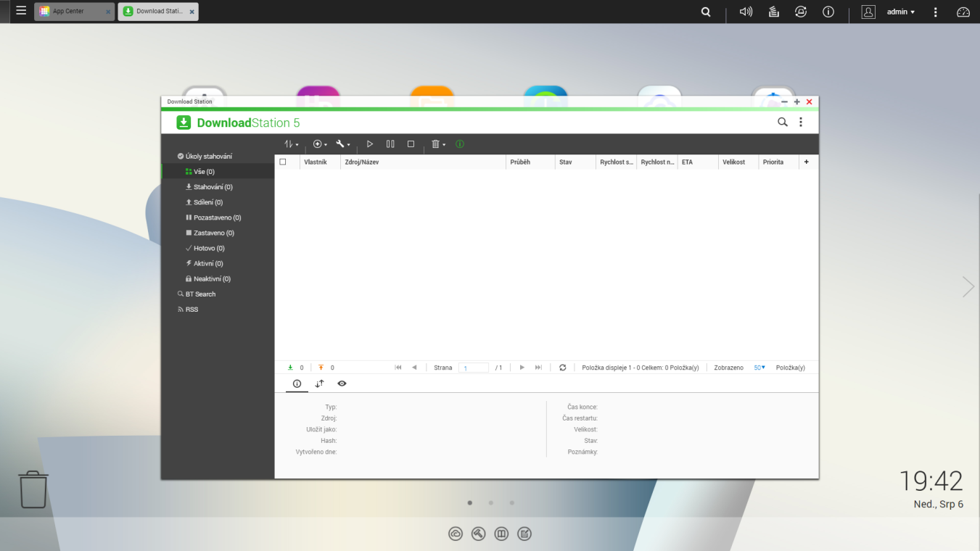
Task: Show Zastaveno (0) tasks
Action: [218, 233]
